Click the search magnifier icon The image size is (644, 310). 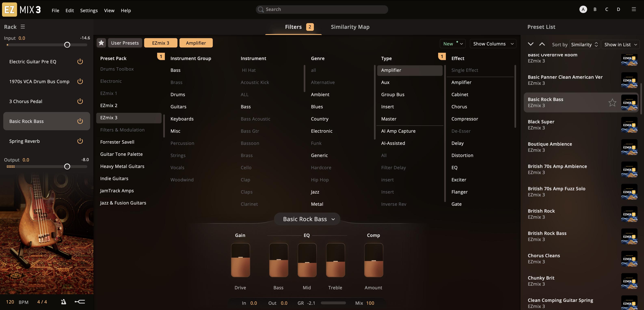pos(260,10)
